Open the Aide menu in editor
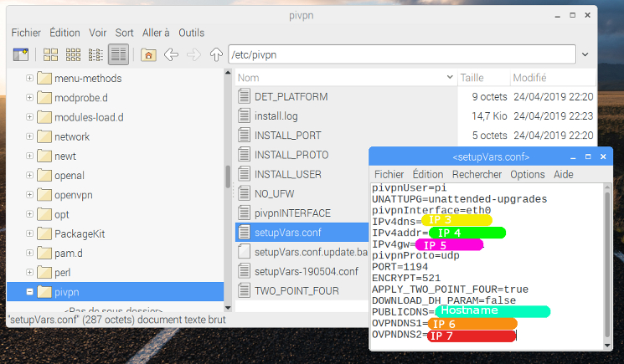This screenshot has width=624, height=364. 563,174
